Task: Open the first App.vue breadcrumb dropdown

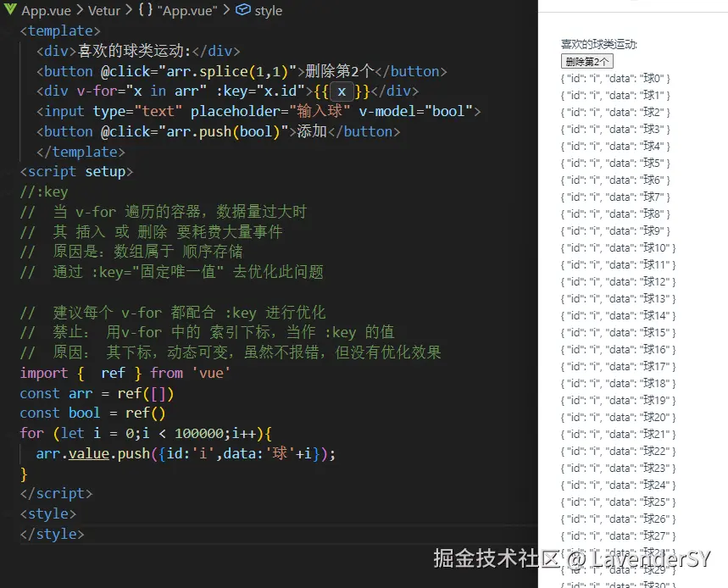Action: pos(46,11)
